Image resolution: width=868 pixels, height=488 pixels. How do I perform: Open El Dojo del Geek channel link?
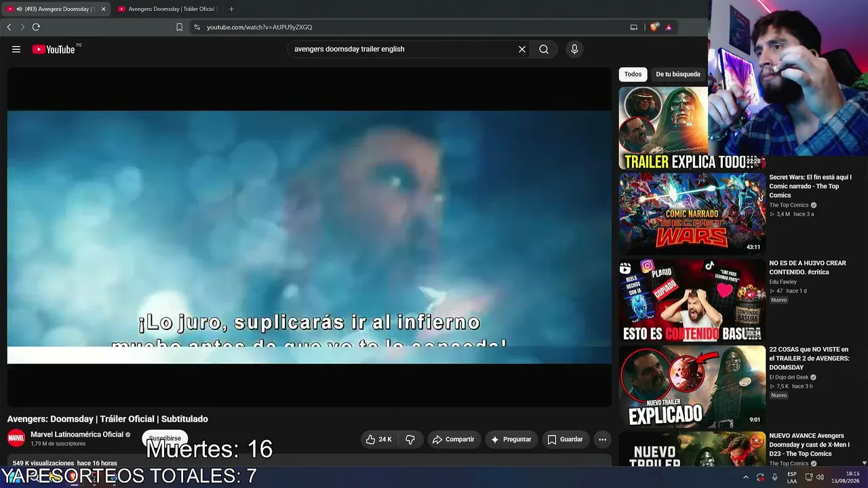click(x=789, y=378)
